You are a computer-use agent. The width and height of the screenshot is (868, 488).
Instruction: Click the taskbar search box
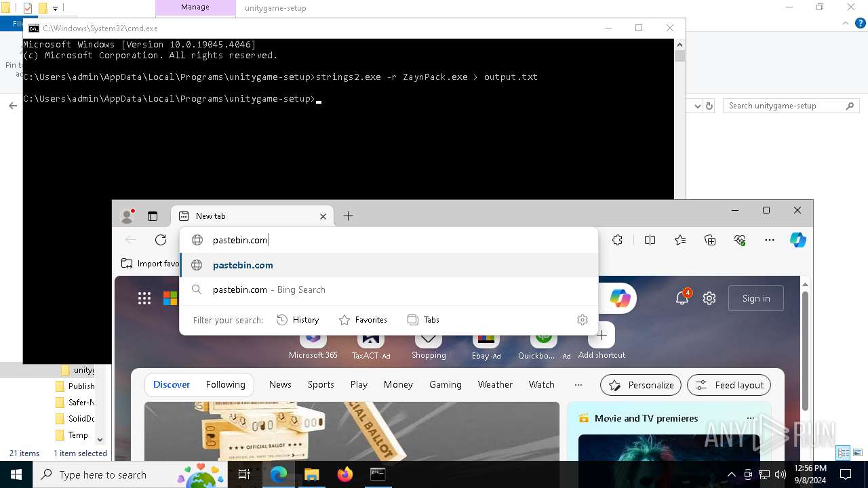coord(130,474)
